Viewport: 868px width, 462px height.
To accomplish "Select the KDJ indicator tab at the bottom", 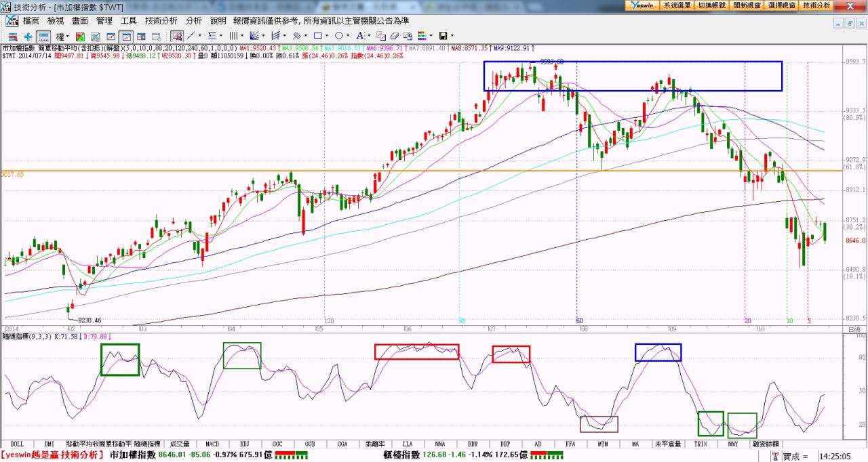I will pos(245,444).
